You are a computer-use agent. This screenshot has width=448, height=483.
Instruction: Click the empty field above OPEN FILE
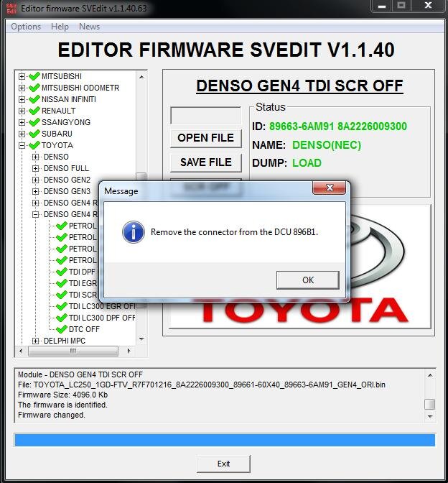pos(206,116)
